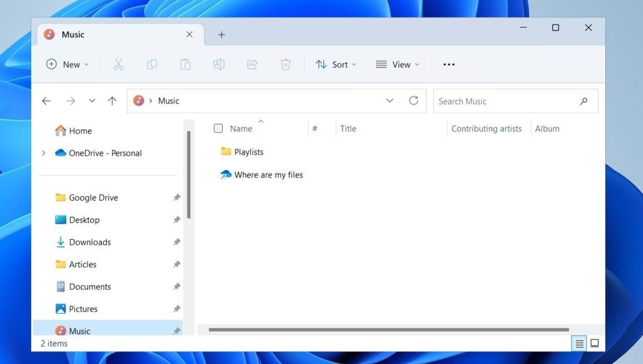Click the pin icon next to Desktop

(176, 220)
